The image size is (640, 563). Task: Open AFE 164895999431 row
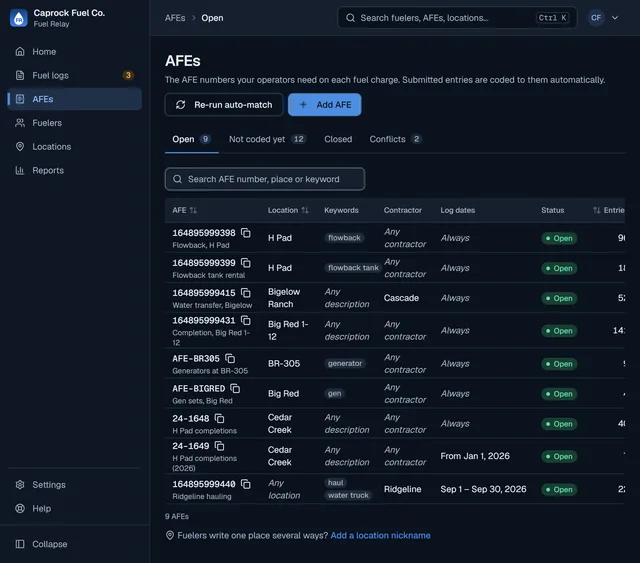coord(395,331)
